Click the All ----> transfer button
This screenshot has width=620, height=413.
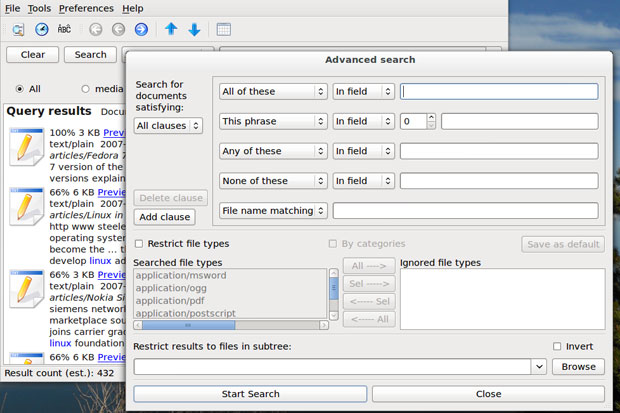pyautogui.click(x=369, y=266)
